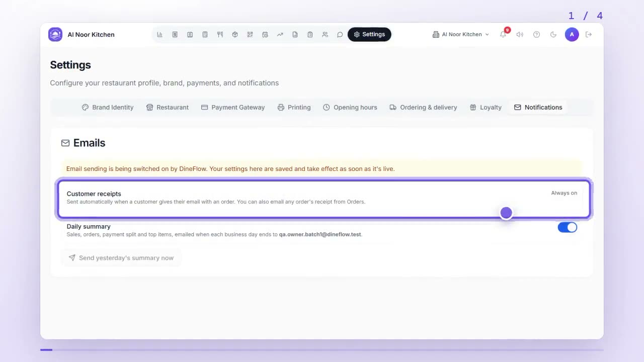The height and width of the screenshot is (362, 644).
Task: View the Loyalty tab
Action: [x=486, y=107]
